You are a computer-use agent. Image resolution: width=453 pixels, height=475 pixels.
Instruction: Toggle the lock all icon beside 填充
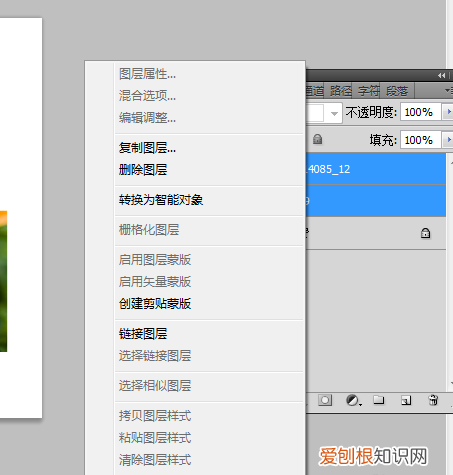[x=317, y=139]
